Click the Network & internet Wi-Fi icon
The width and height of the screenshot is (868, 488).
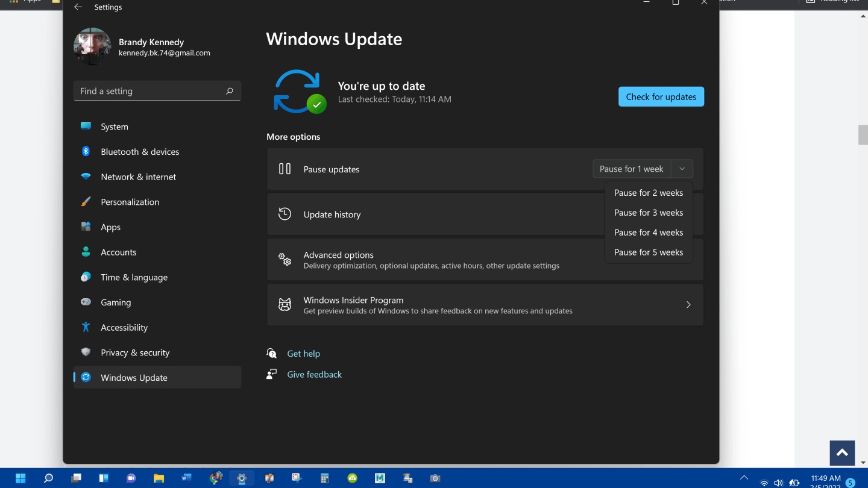(86, 177)
